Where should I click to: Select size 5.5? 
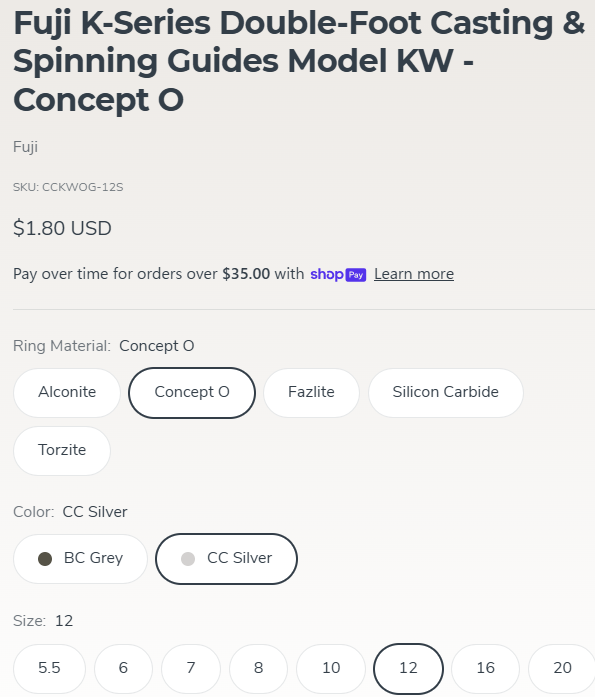click(49, 668)
